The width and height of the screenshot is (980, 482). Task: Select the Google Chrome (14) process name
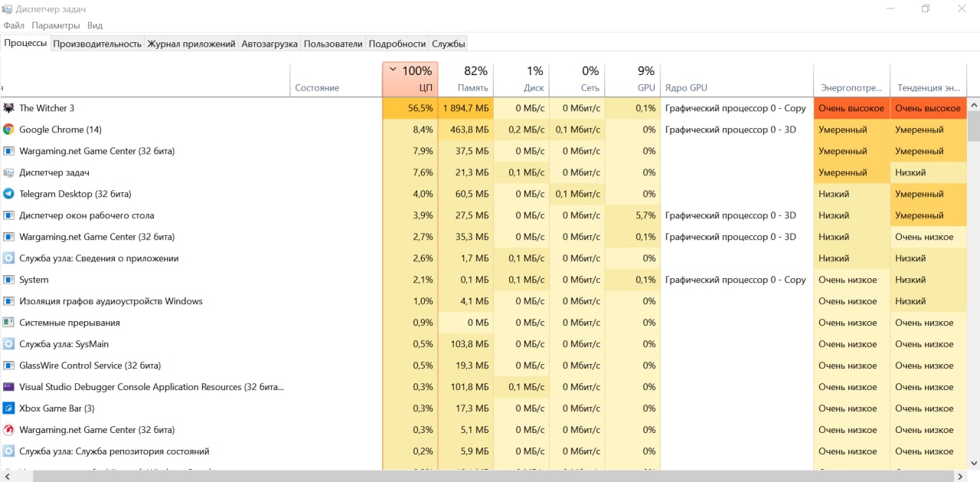[60, 130]
